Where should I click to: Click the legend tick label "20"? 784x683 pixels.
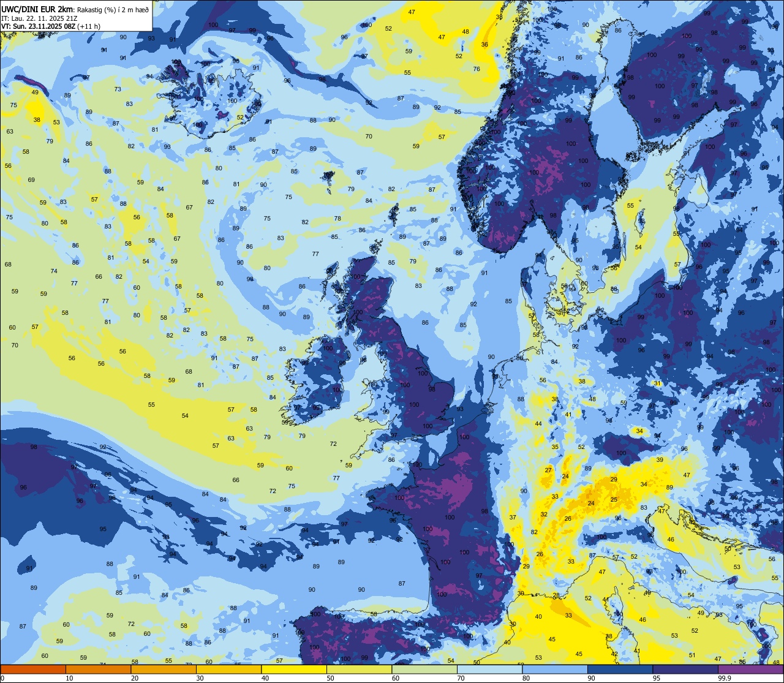point(134,678)
